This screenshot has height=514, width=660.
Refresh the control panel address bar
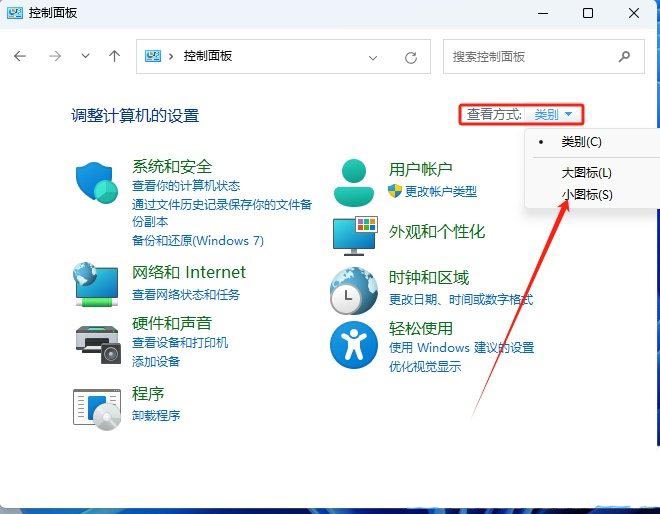[411, 57]
